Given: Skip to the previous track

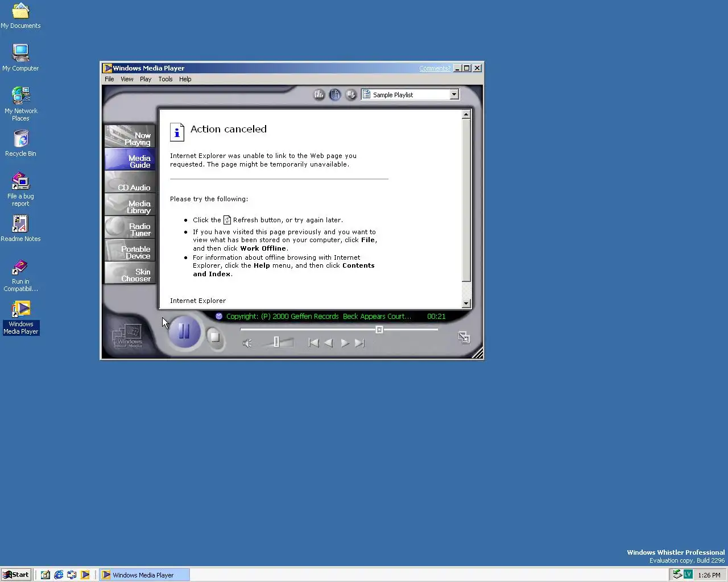Looking at the screenshot, I should 313,343.
